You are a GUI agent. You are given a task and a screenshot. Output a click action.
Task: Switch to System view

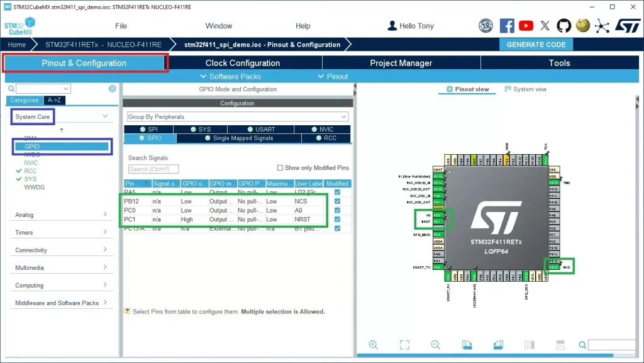(x=526, y=89)
